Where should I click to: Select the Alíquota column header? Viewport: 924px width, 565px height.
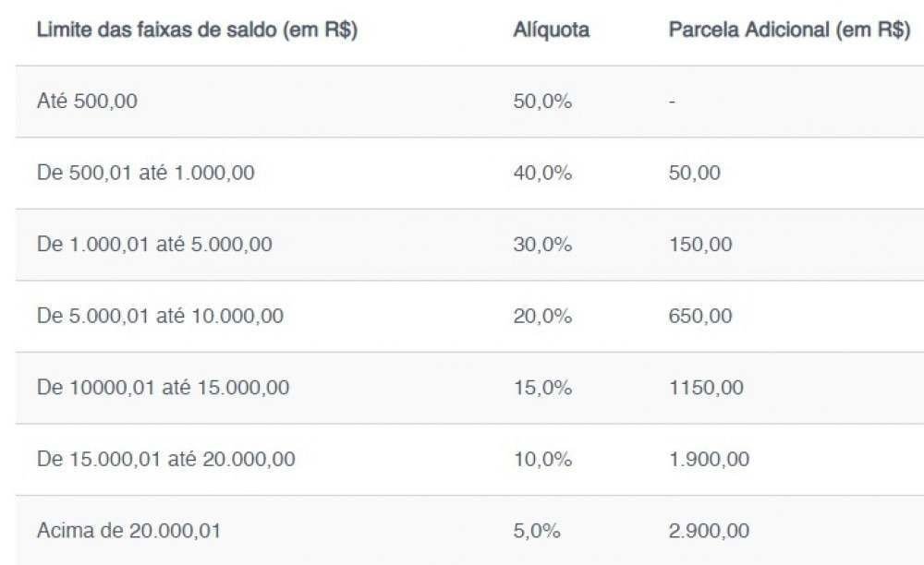551,30
